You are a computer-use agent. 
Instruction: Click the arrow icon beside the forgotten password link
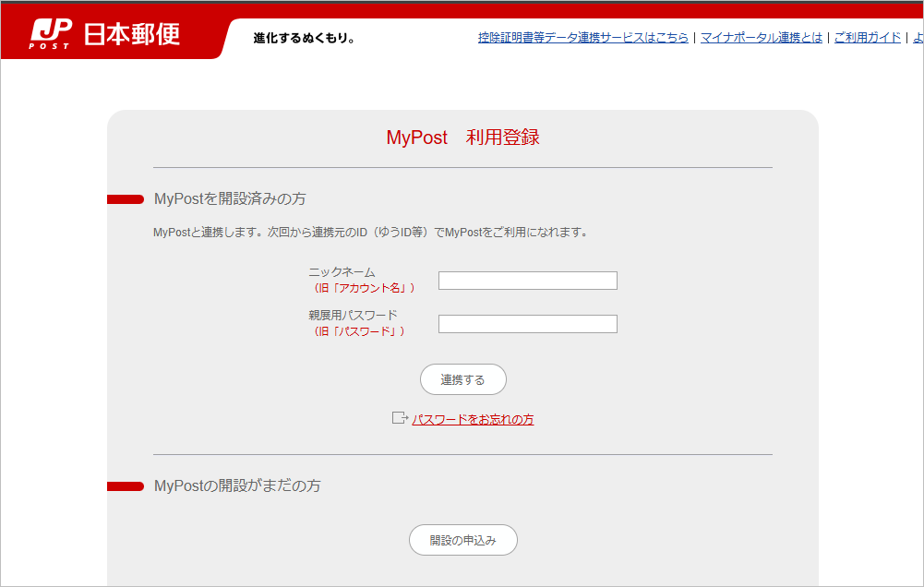[400, 418]
